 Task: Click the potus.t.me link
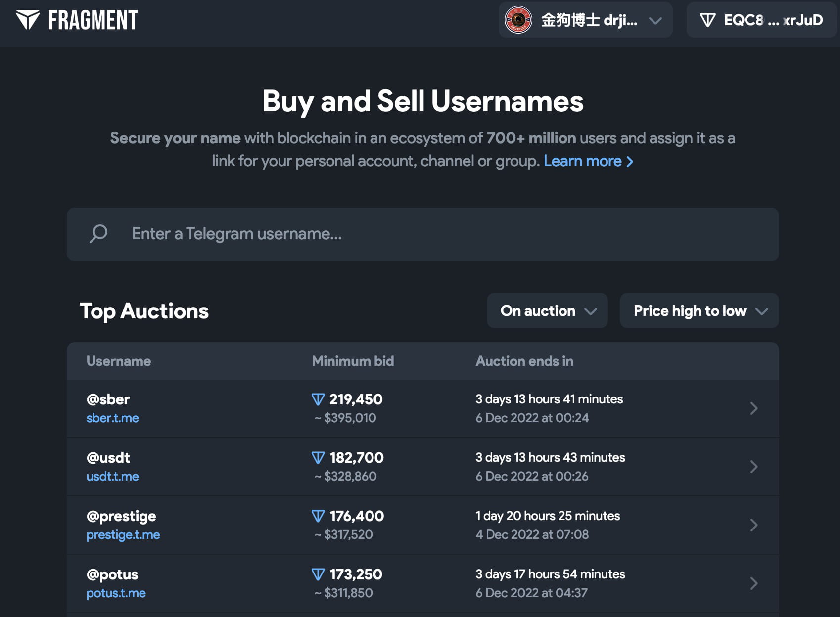(x=116, y=593)
